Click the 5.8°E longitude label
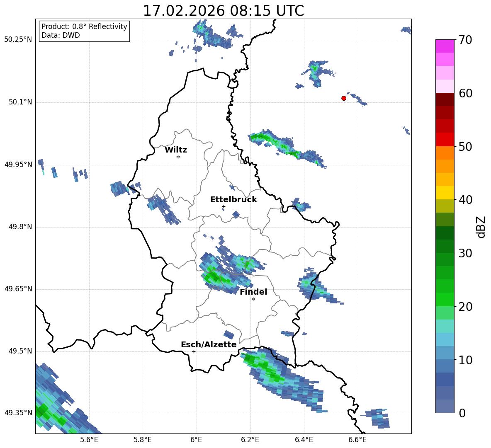Image resolution: width=491 pixels, height=448 pixels. tap(143, 440)
